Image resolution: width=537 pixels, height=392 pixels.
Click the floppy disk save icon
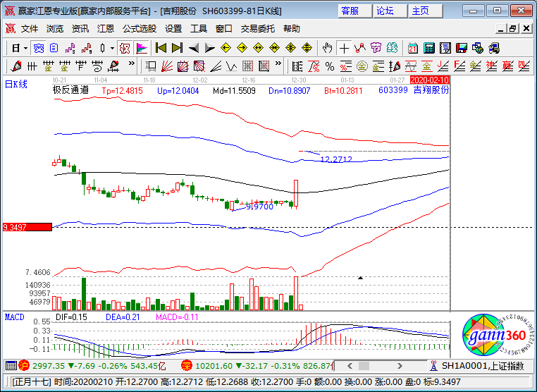(x=461, y=48)
